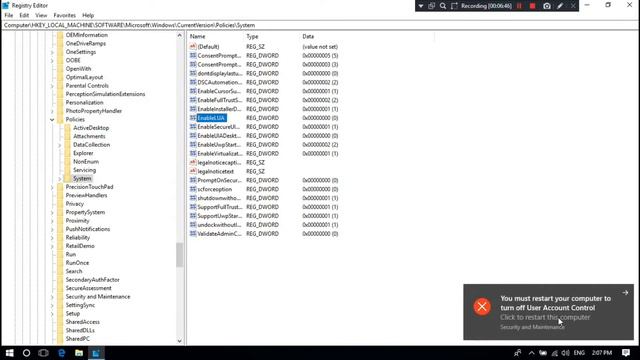Select the EnableUwpStart... value row

pyautogui.click(x=264, y=144)
